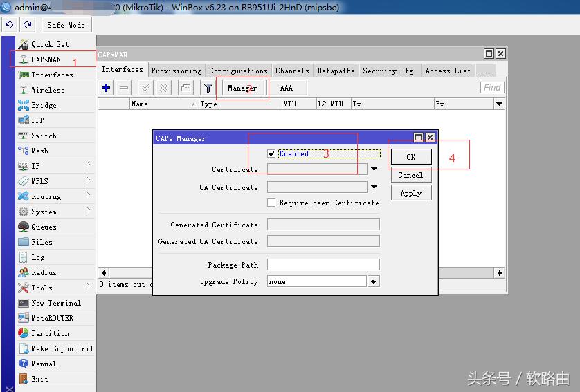Launch New Terminal
580x392 pixels.
click(55, 303)
